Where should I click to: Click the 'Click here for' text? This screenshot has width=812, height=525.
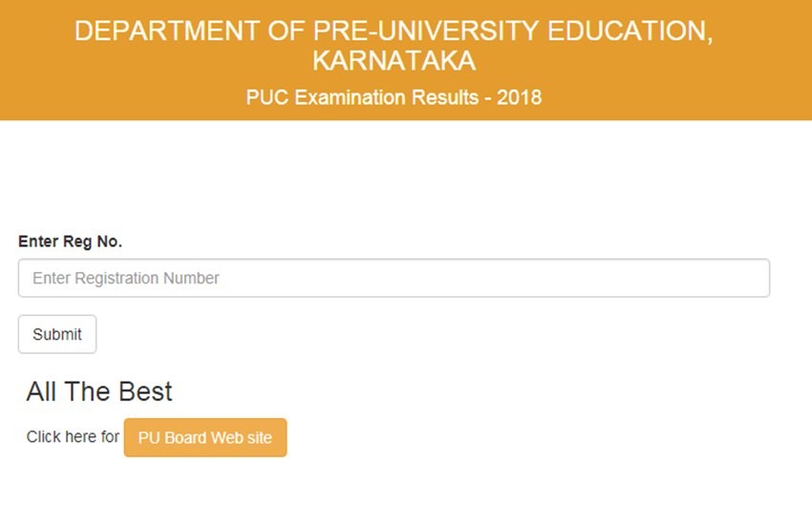point(73,437)
